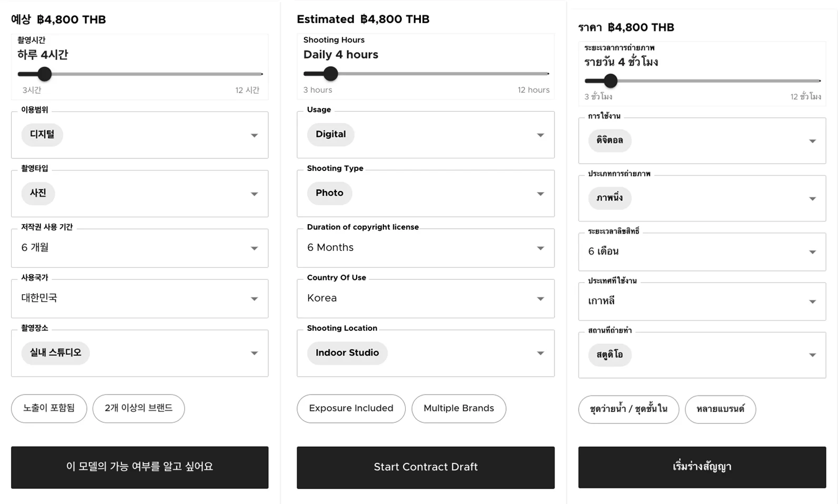Click the Thai เริ่มร่างสัญญา button
This screenshot has height=504, width=838.
(702, 467)
